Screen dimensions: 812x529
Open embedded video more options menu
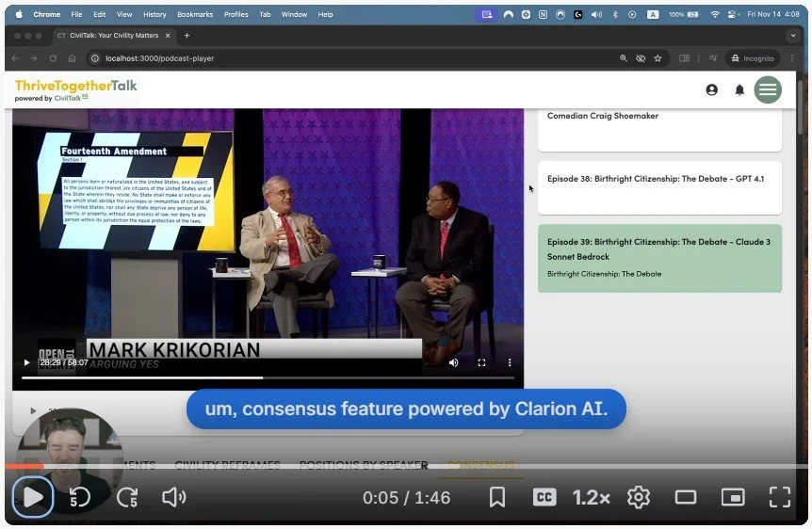click(x=510, y=362)
